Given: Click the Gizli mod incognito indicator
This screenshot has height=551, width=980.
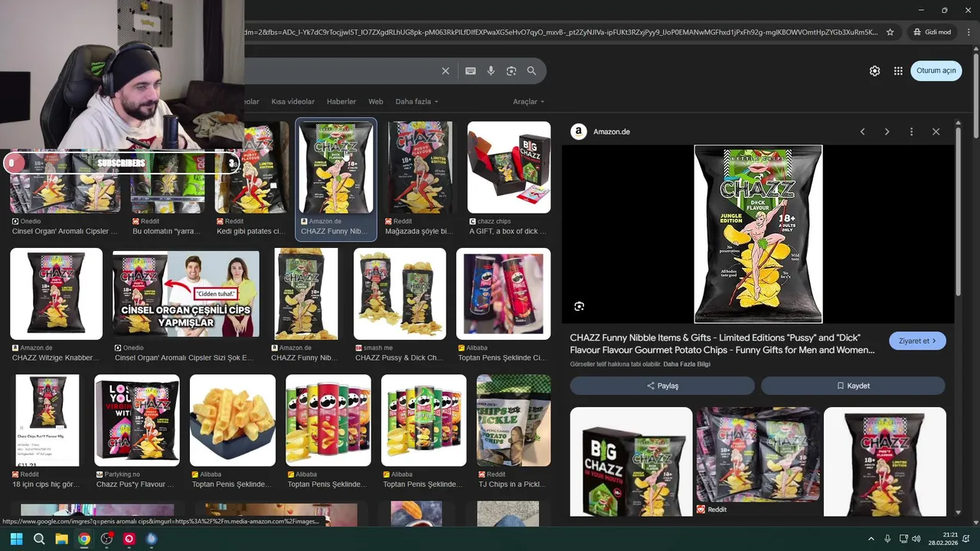Looking at the screenshot, I should coord(932,32).
